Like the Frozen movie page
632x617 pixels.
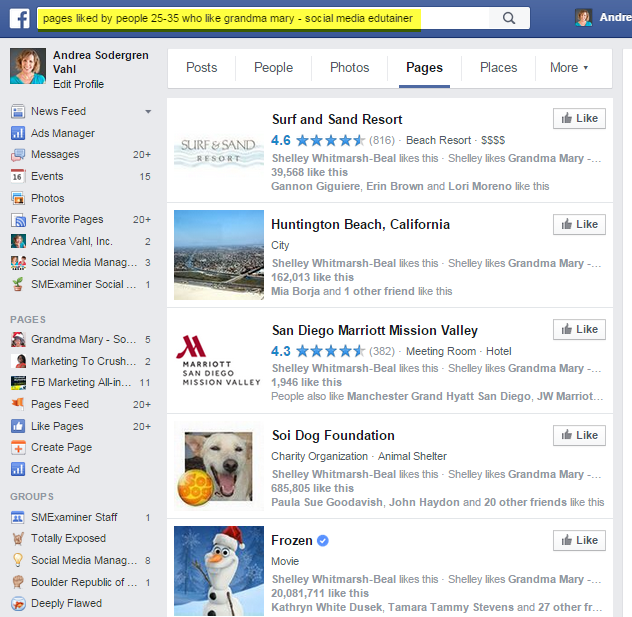[x=579, y=540]
